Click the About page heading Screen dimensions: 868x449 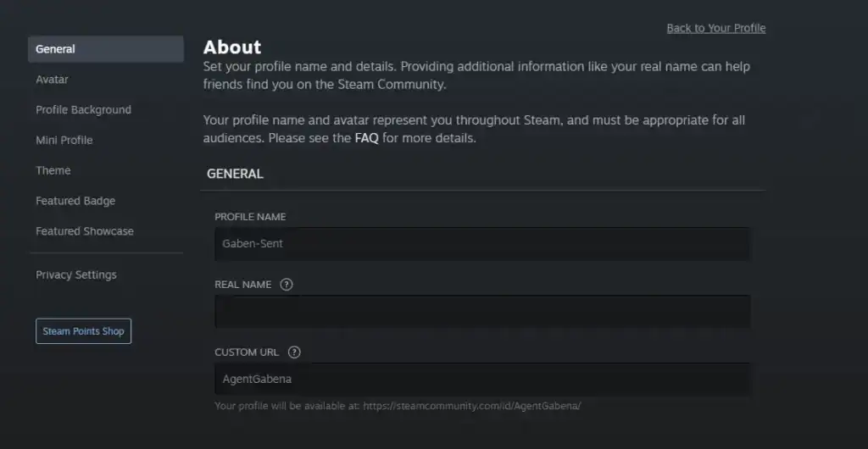click(232, 47)
